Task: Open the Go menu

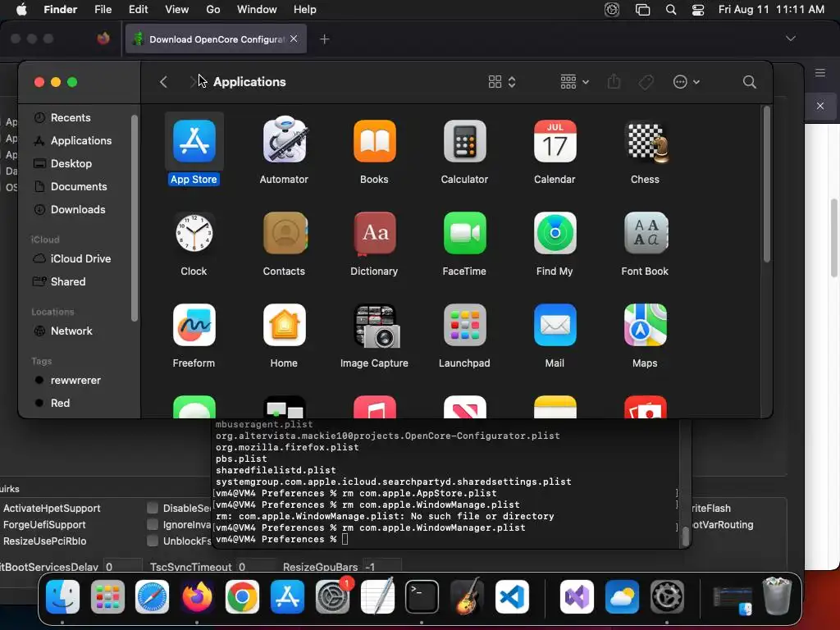Action: (x=213, y=9)
